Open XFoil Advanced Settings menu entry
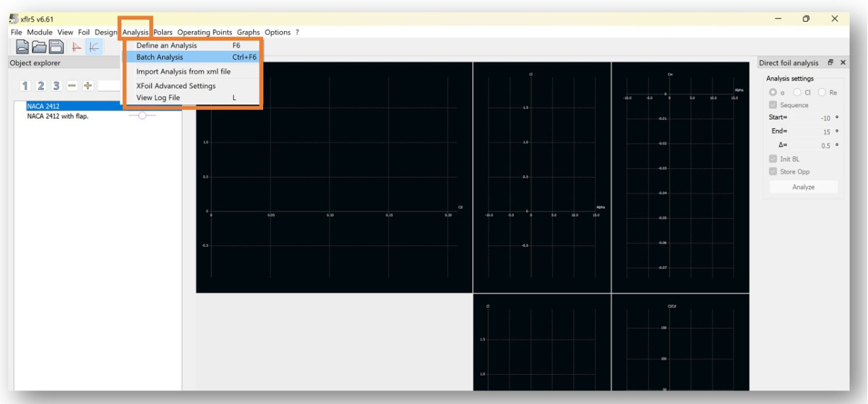 pos(176,86)
